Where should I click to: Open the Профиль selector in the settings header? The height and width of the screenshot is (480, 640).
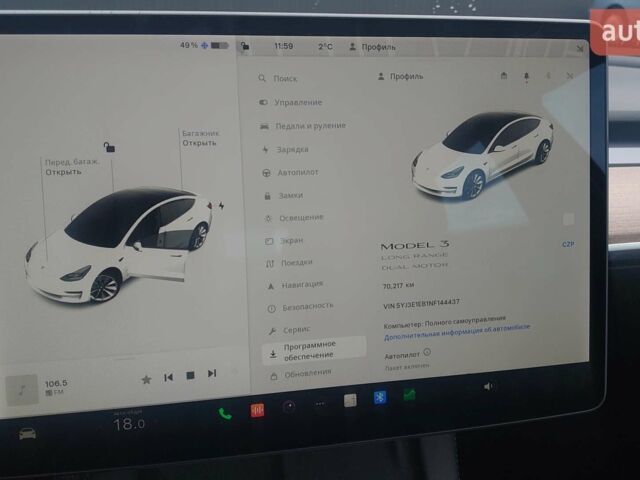pos(400,76)
